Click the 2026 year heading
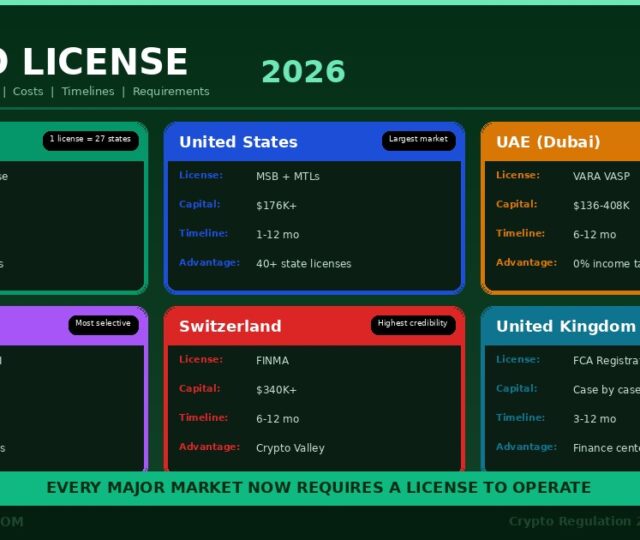Image resolution: width=640 pixels, height=540 pixels. 303,71
